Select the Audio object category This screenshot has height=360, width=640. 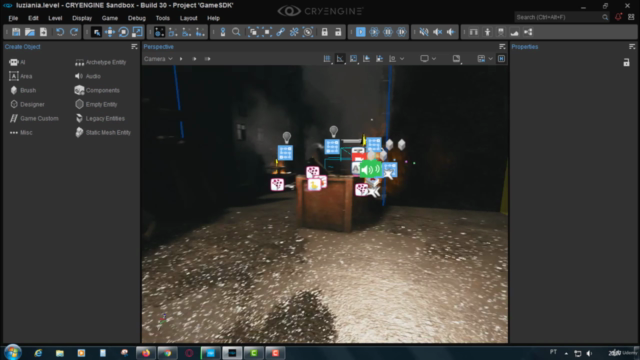(88, 76)
